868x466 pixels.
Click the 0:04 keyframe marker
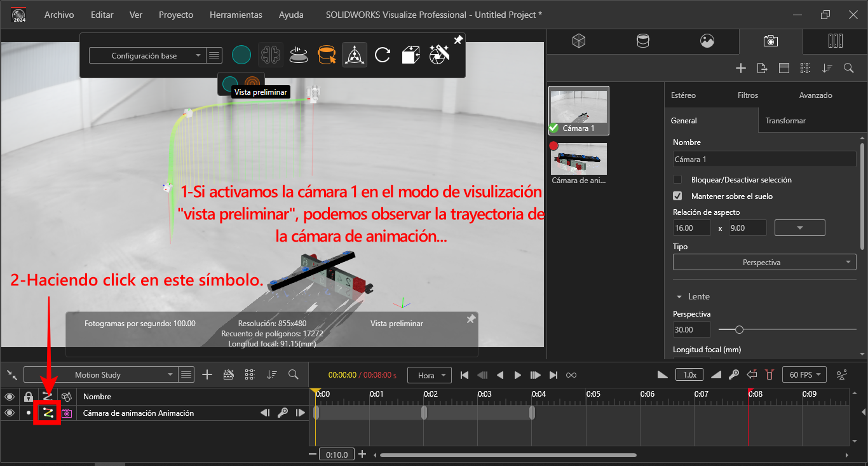pyautogui.click(x=532, y=413)
